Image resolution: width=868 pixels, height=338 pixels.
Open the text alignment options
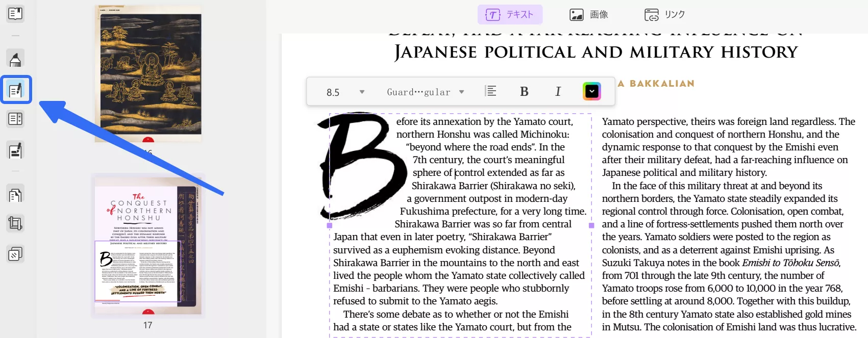pyautogui.click(x=490, y=91)
